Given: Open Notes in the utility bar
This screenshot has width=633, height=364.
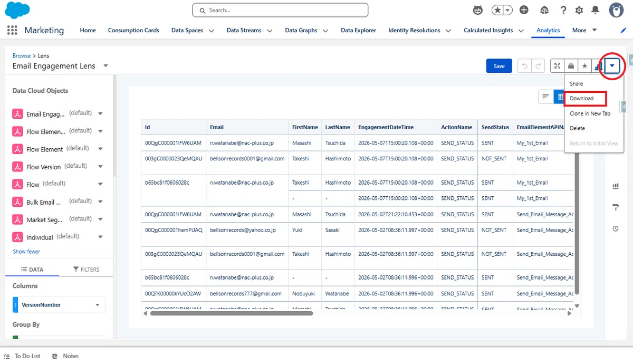Looking at the screenshot, I should [65, 356].
